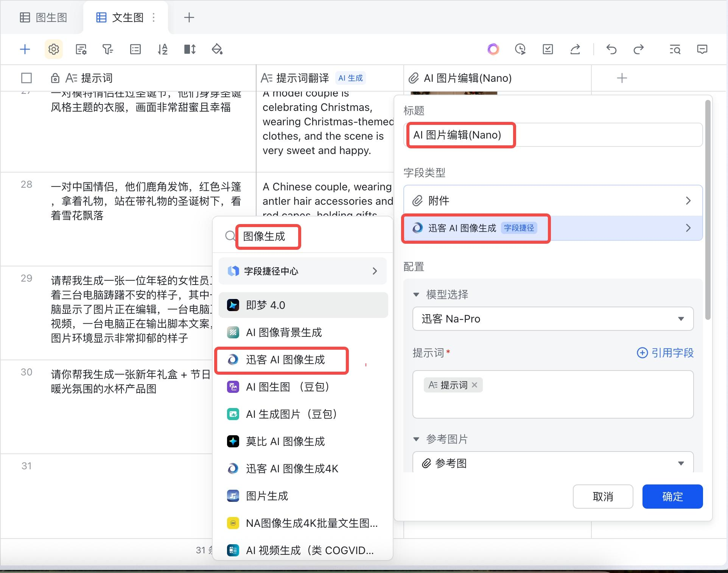Click the settings gear toolbar icon
This screenshot has width=728, height=573.
53,49
